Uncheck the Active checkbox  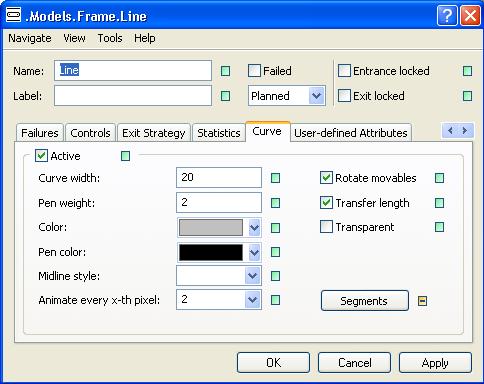tap(41, 156)
